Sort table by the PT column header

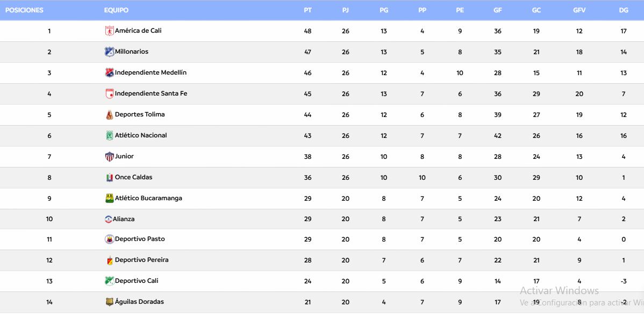[307, 10]
